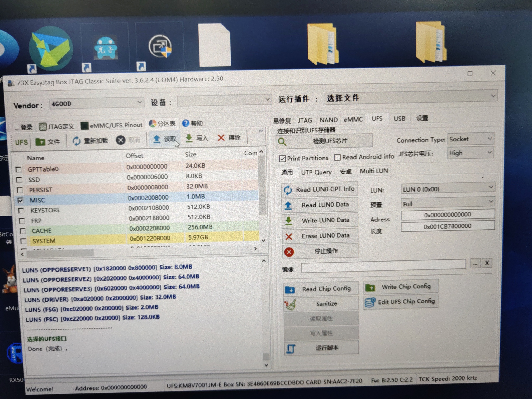Open the Multi LUN tab

point(374,171)
